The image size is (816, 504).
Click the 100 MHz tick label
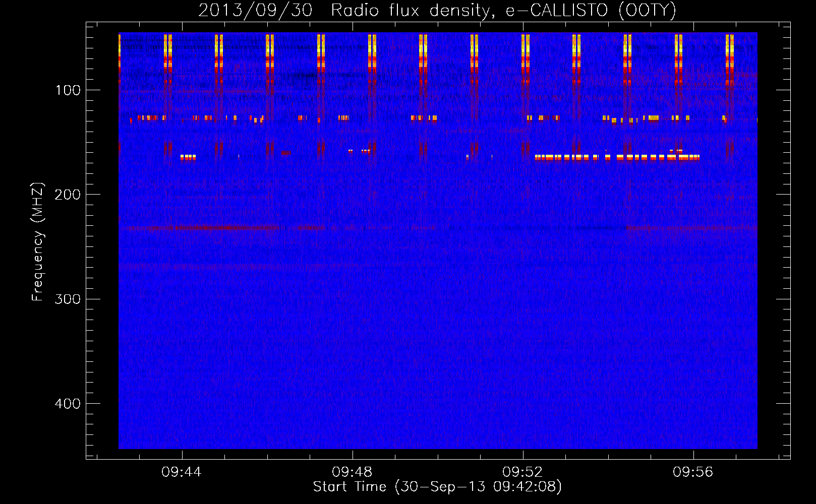pyautogui.click(x=68, y=90)
